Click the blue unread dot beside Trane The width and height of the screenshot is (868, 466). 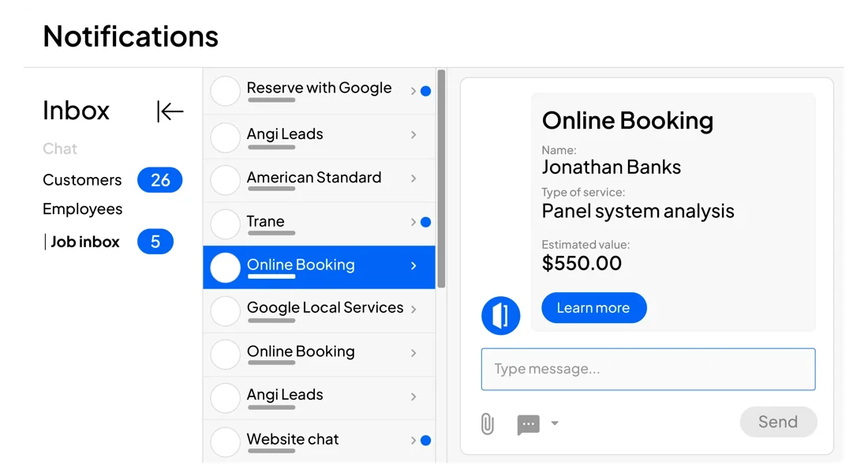(426, 223)
